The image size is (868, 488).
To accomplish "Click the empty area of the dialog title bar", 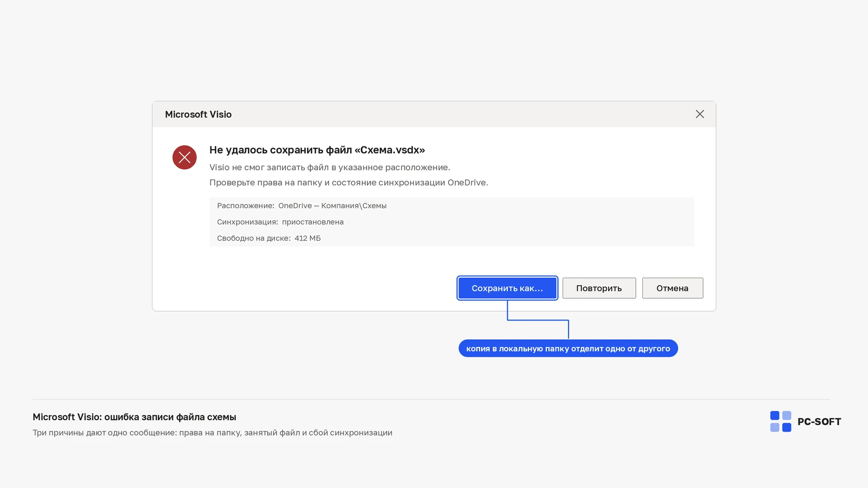I will point(461,114).
